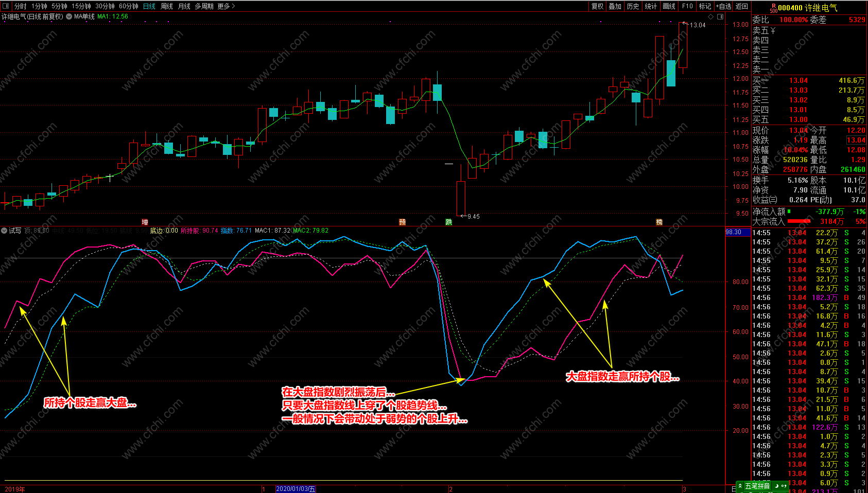
Task: Click the 2019年 timeline label
Action: pos(15,489)
